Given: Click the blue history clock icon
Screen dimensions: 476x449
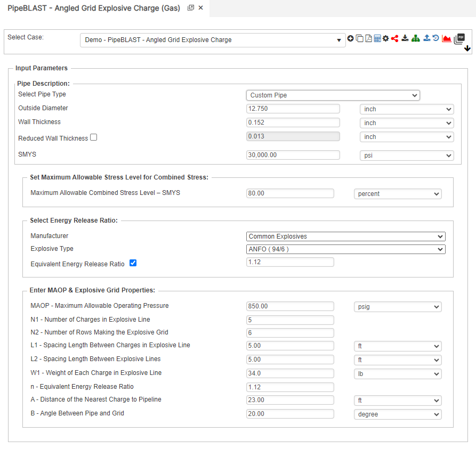Looking at the screenshot, I should 435,38.
